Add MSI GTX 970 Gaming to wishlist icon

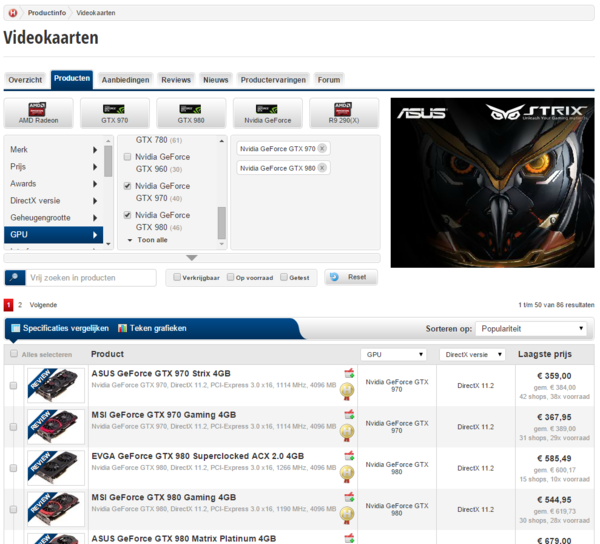coord(349,415)
